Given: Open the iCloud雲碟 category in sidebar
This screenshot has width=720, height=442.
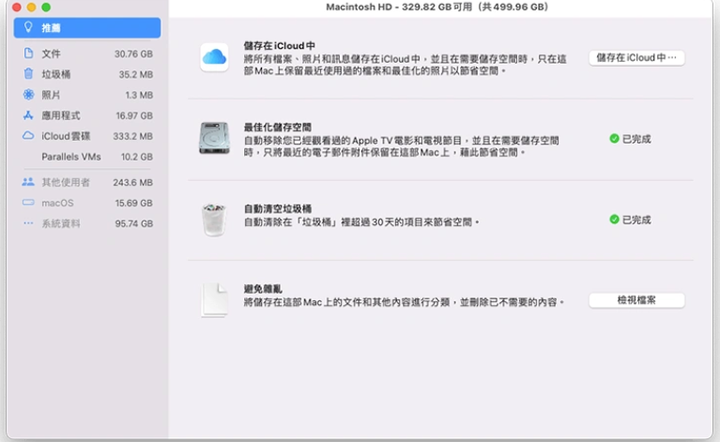Looking at the screenshot, I should pos(87,136).
